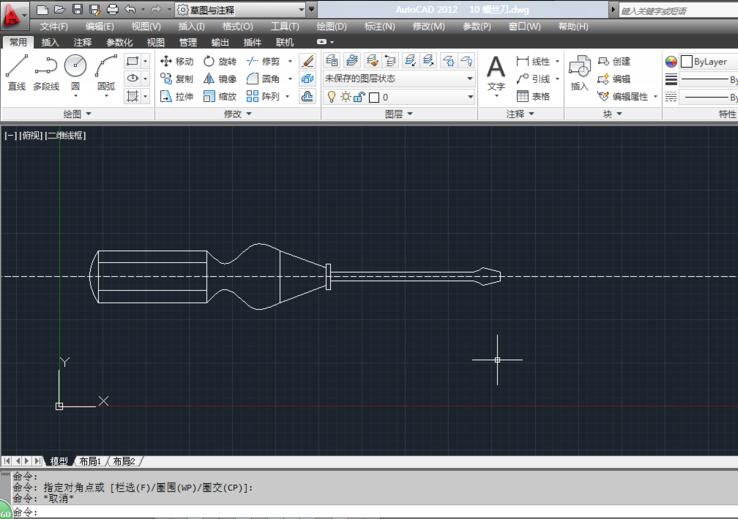738x519 pixels.
Task: Select the 缩放 scale tool
Action: 219,96
